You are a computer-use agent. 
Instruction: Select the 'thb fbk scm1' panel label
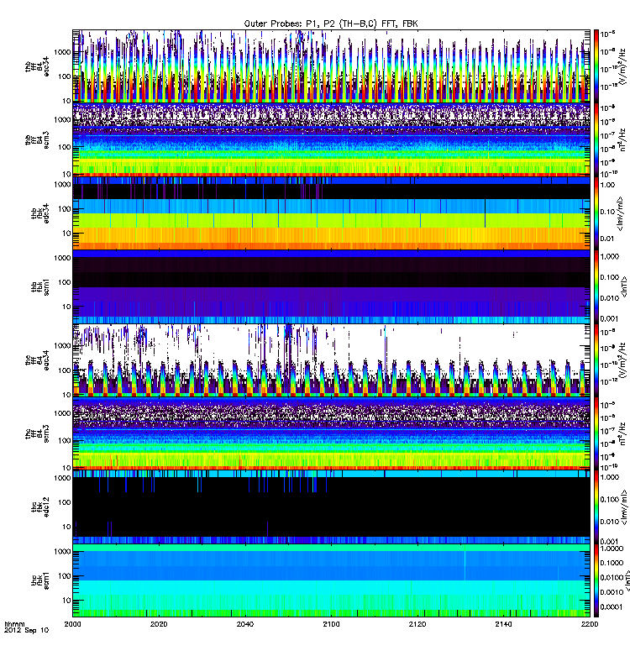click(x=39, y=286)
